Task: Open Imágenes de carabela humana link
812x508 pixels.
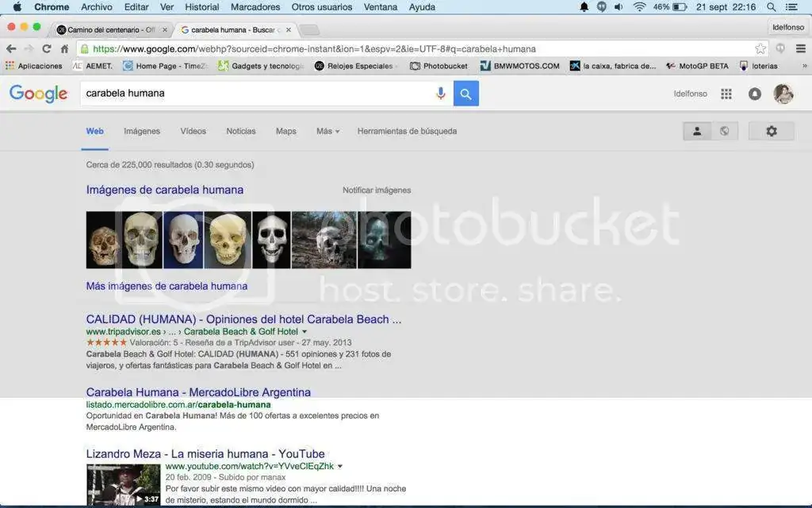Action: [165, 190]
